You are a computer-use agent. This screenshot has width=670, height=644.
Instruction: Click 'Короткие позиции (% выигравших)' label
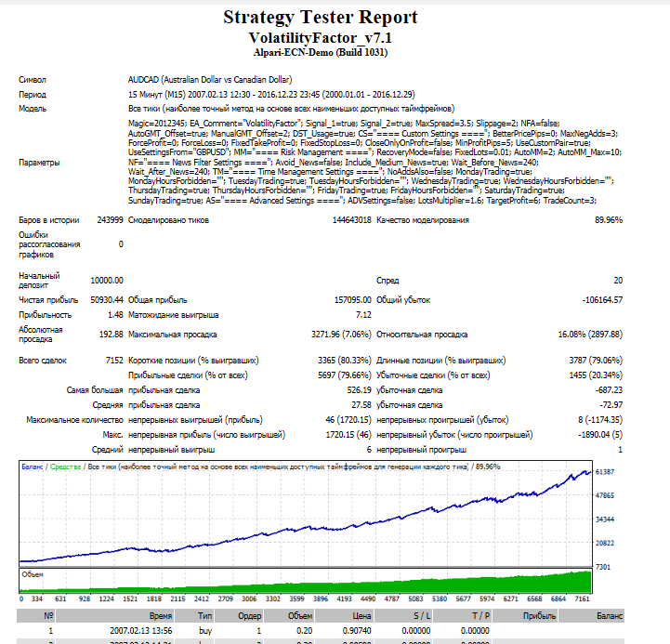pos(193,361)
